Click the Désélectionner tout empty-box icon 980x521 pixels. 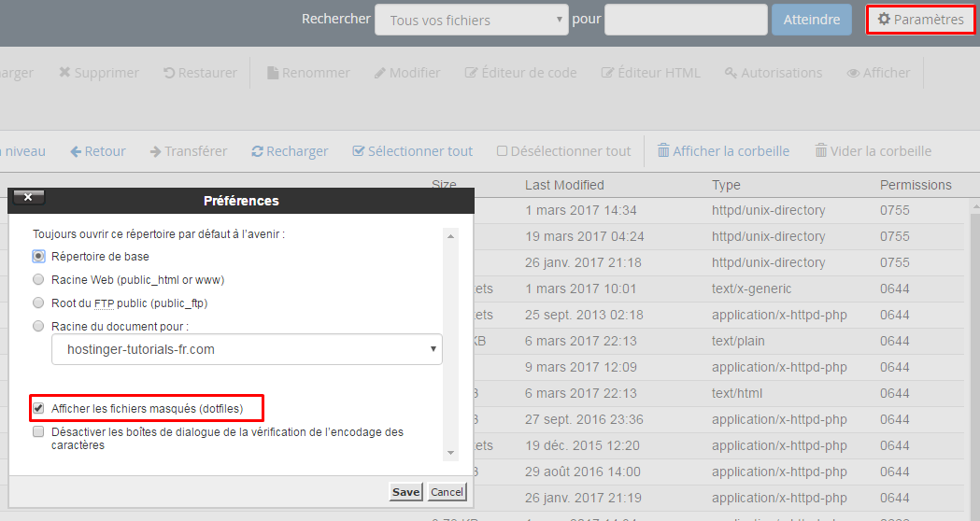point(502,150)
